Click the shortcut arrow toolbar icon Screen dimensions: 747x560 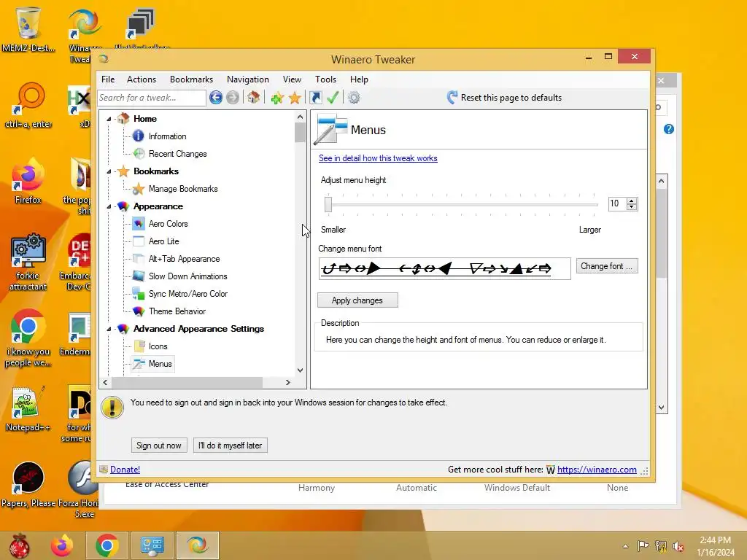315,98
